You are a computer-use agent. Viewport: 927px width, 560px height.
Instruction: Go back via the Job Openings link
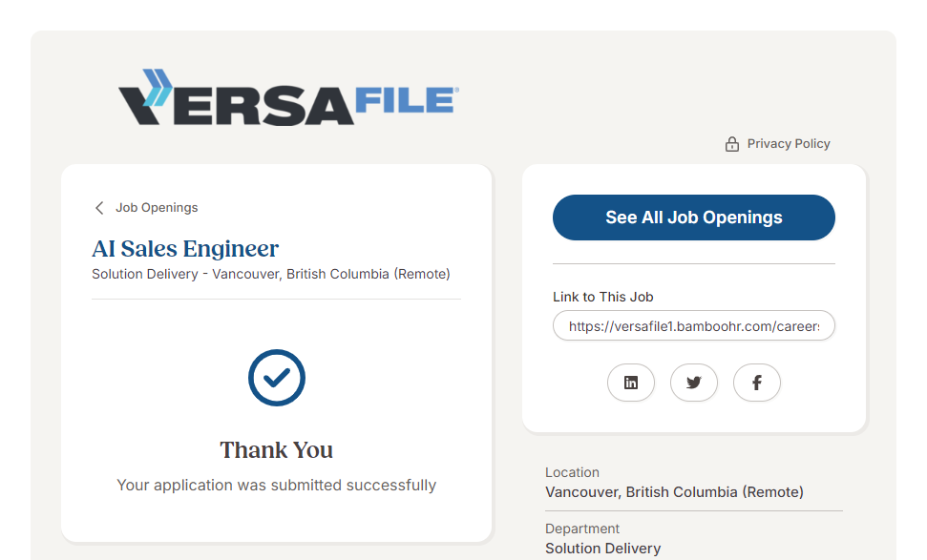point(157,208)
